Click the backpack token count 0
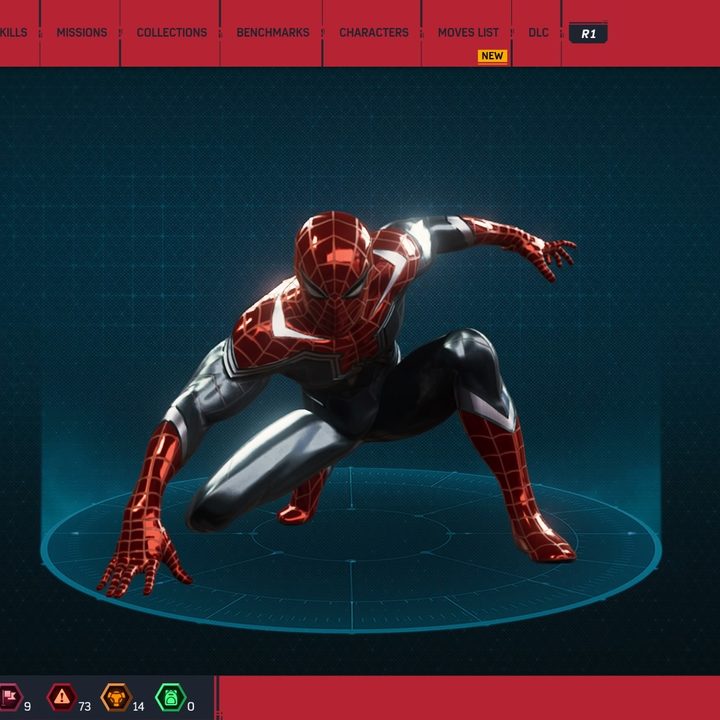Image resolution: width=720 pixels, height=720 pixels. (191, 706)
